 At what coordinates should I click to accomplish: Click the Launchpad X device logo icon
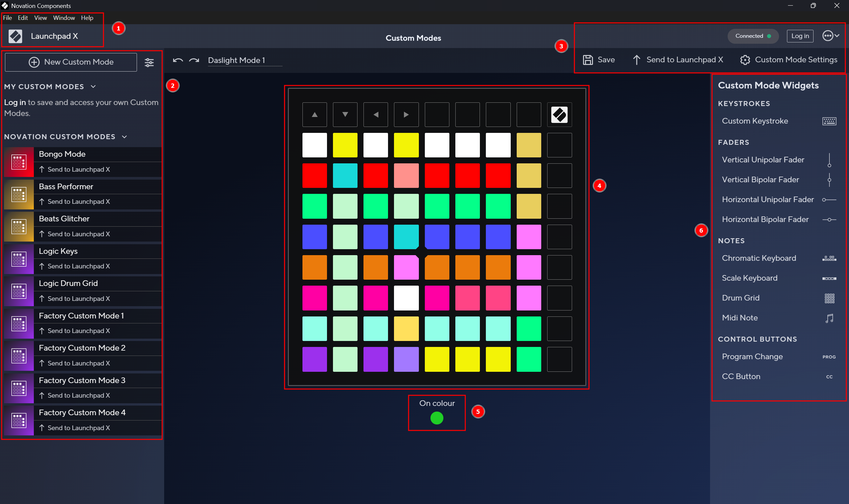pos(15,36)
